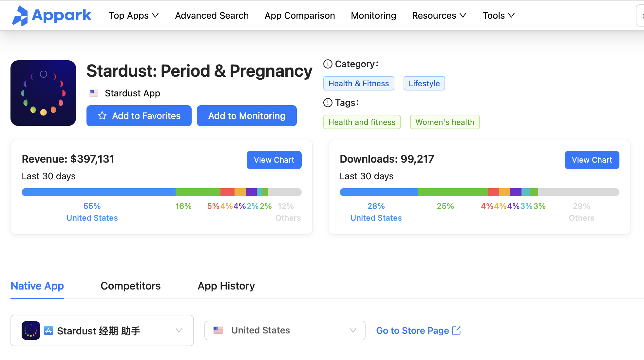Open the App History tab
644x360 pixels.
pos(226,286)
